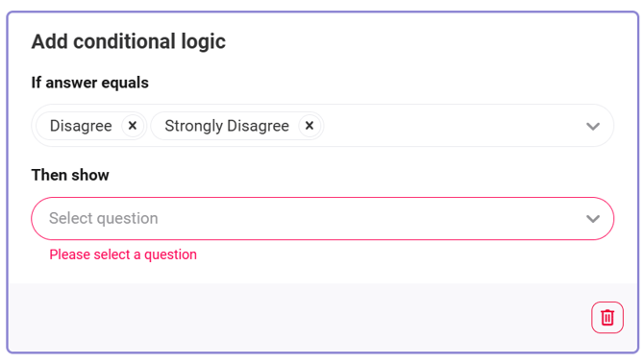Click the x icon next to Disagree
Screen dimensions: 644x363
133,126
